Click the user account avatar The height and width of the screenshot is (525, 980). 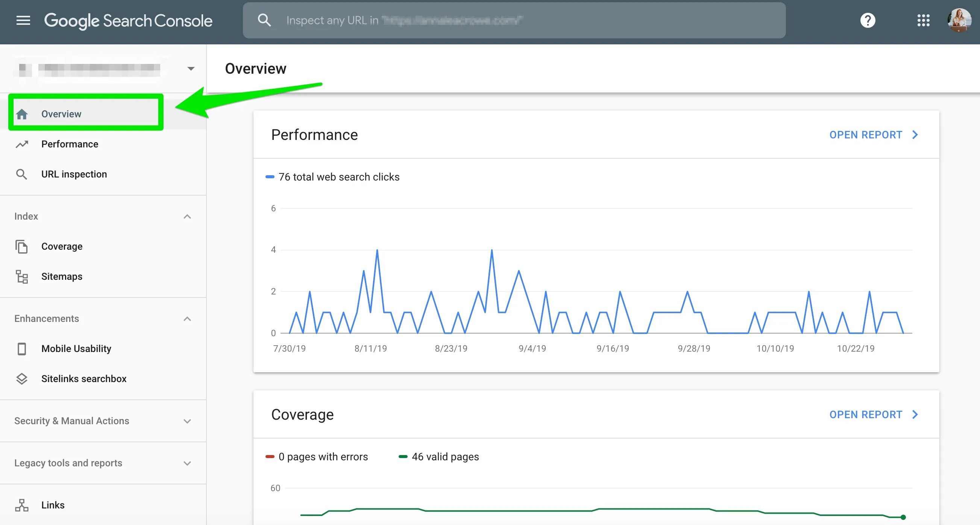point(959,21)
